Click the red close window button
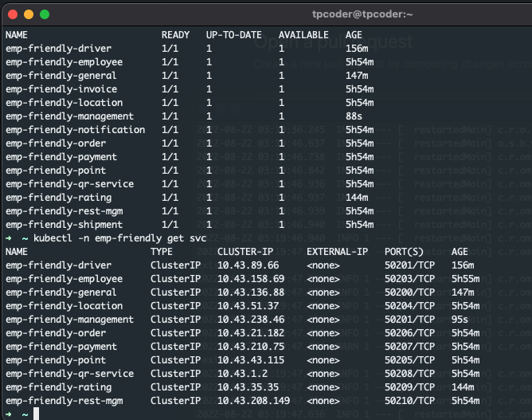Screen dimensions: 532x420 pyautogui.click(x=13, y=14)
